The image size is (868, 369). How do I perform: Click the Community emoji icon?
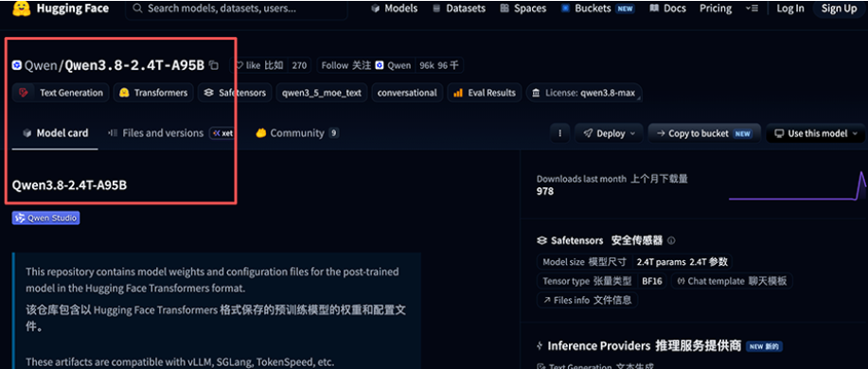(x=260, y=133)
